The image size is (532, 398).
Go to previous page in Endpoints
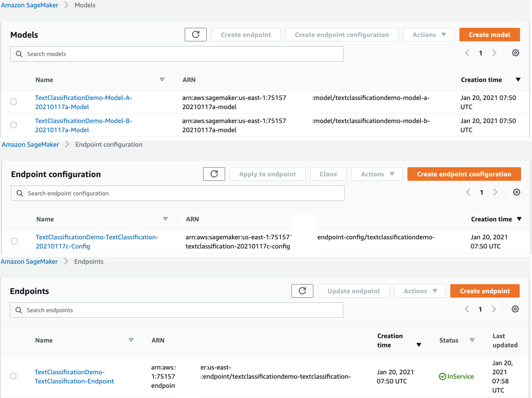point(467,309)
